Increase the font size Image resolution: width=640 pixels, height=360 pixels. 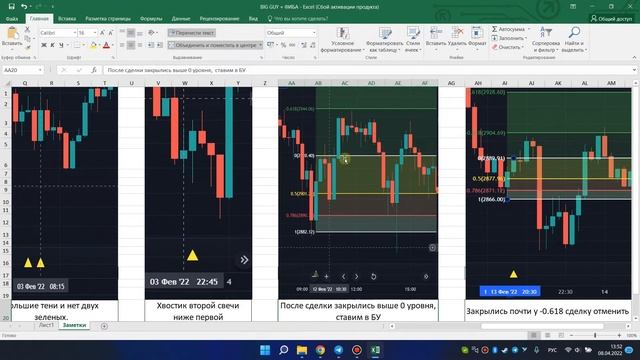click(102, 33)
